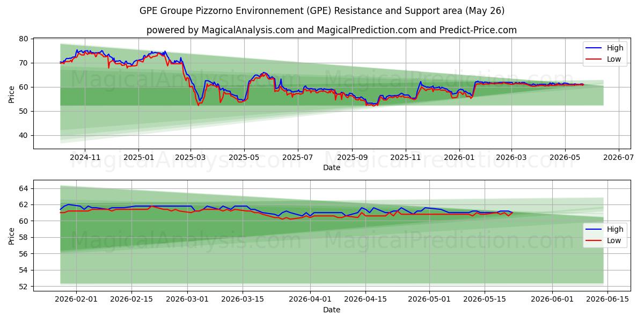Click the chart title mentioning GPE Groupe Pizzorno
Image resolution: width=644 pixels, height=322 pixels.
click(x=322, y=11)
